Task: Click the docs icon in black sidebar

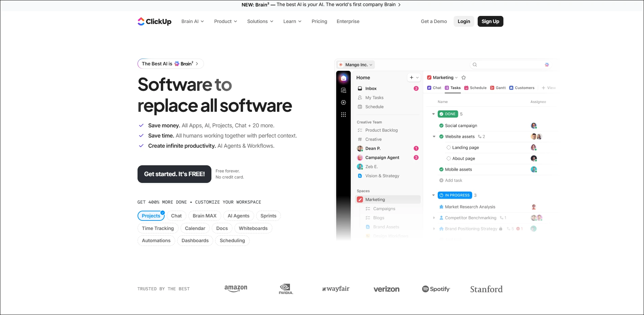Action: [344, 90]
